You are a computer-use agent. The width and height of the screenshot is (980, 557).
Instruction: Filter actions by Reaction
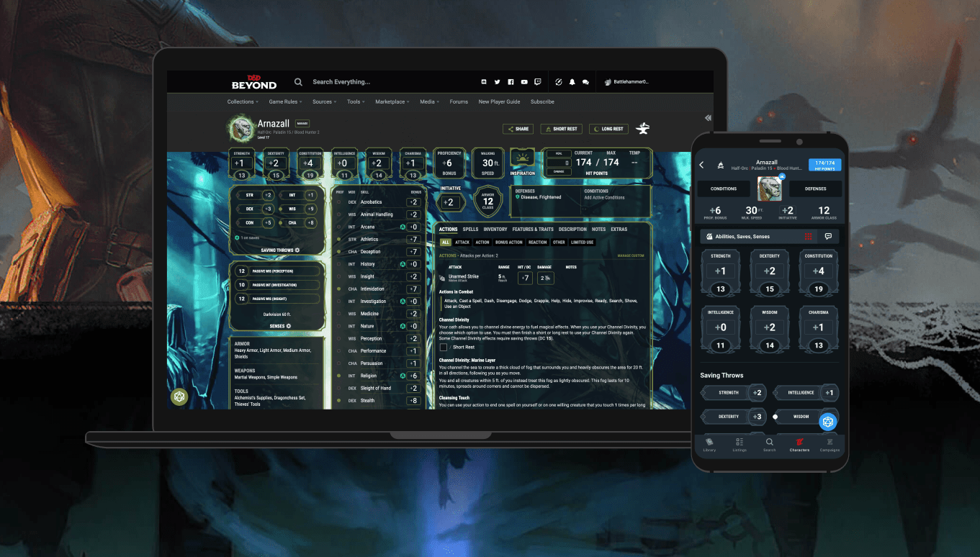click(537, 243)
